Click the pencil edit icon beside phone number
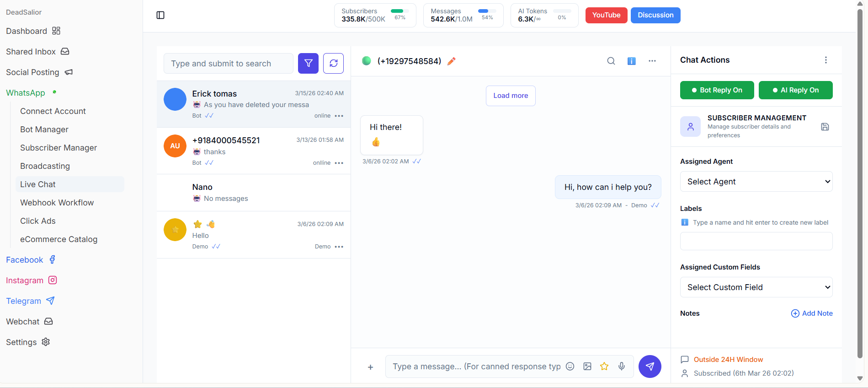 point(452,61)
